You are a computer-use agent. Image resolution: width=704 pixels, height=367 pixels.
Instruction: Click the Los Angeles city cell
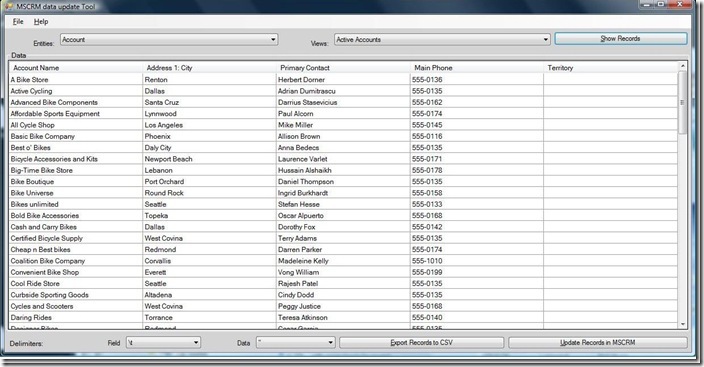(x=209, y=125)
